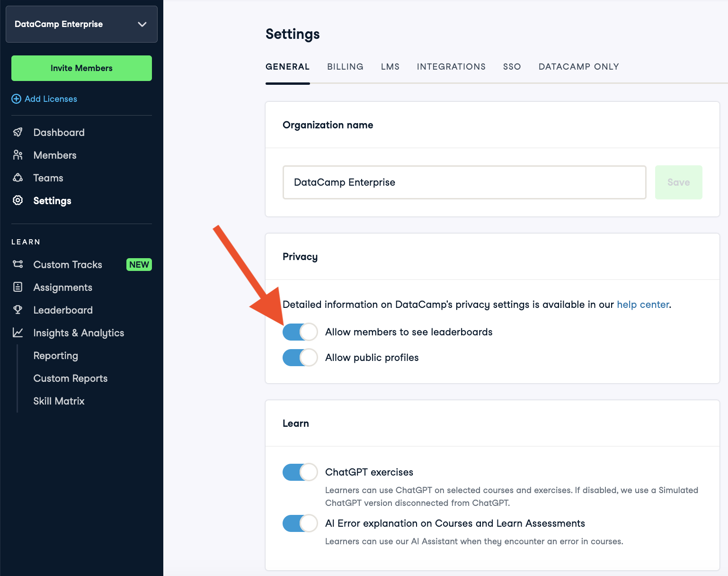Click the Dashboard rocket icon

tap(18, 132)
